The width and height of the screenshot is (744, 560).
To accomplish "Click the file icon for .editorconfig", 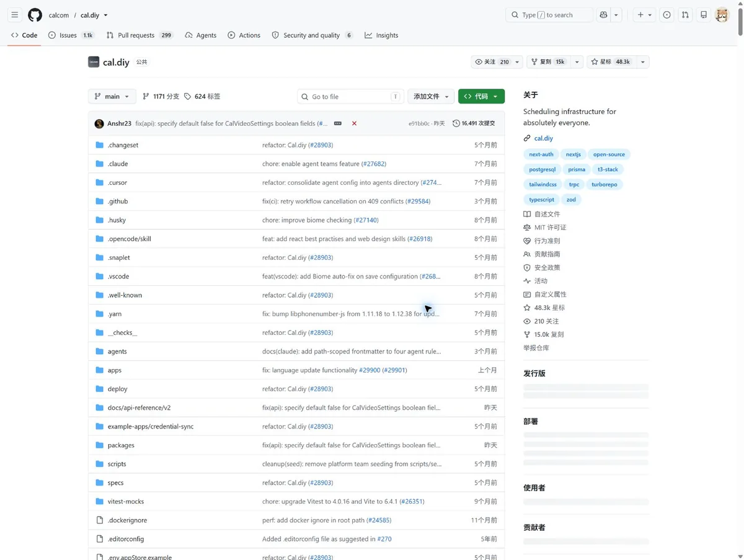I will point(99,539).
